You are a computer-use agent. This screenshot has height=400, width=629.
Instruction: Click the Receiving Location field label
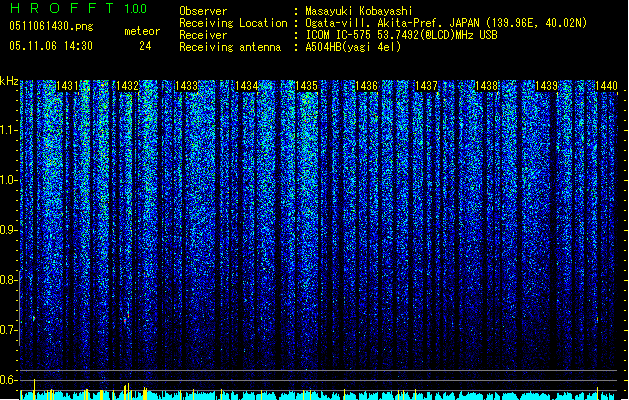point(233,23)
